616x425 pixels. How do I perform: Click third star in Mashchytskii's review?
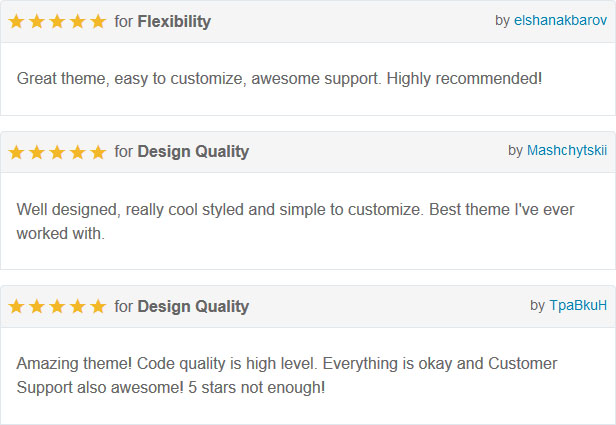(57, 152)
